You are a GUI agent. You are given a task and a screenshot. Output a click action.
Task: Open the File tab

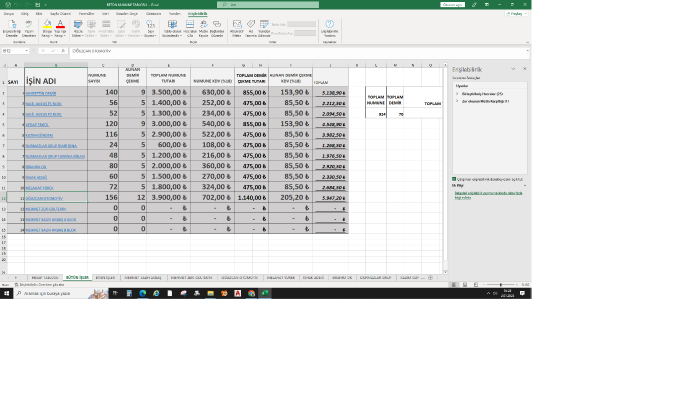coord(8,14)
